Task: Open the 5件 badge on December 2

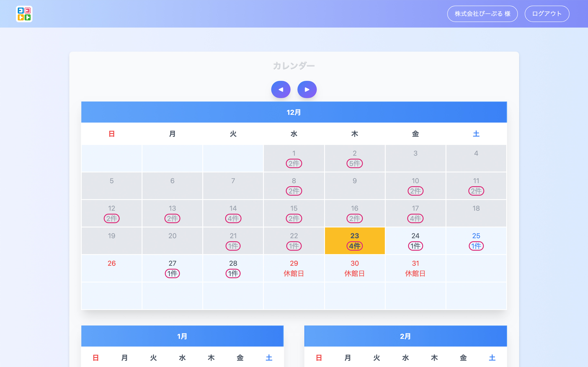Action: point(354,163)
